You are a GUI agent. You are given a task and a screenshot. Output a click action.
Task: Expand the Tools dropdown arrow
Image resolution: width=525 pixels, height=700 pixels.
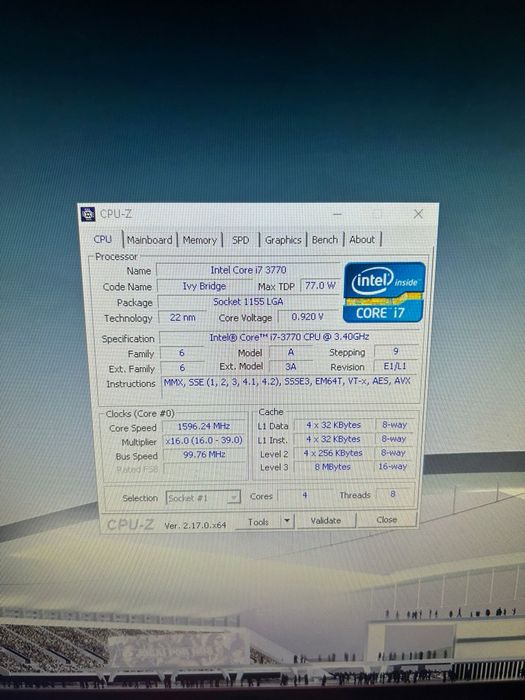coord(287,521)
